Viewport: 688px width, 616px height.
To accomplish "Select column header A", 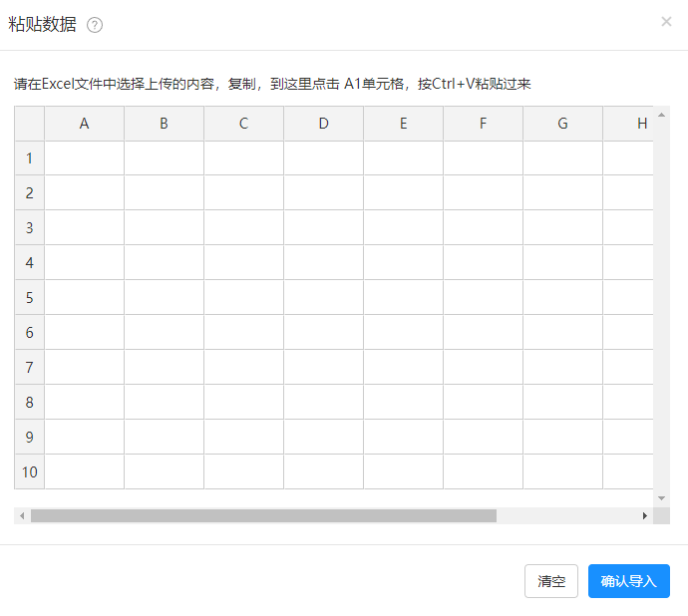I will (x=84, y=124).
